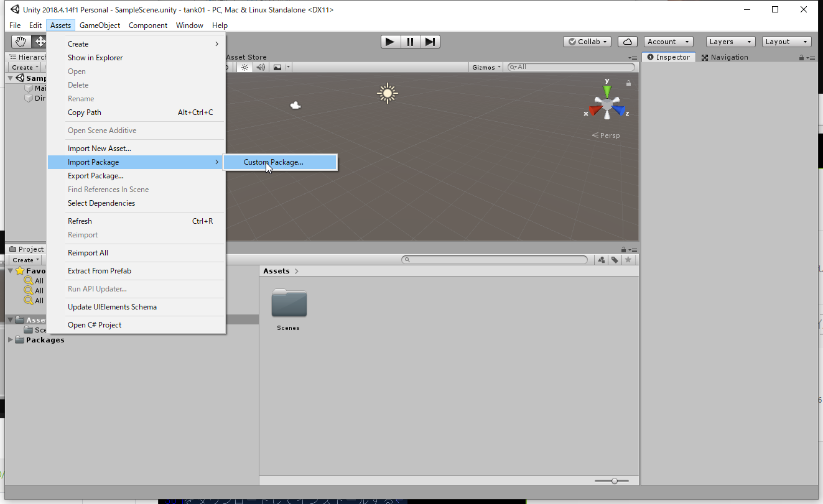Viewport: 823px width, 504px height.
Task: Toggle the scene gizmo rotation lock
Action: coord(629,83)
